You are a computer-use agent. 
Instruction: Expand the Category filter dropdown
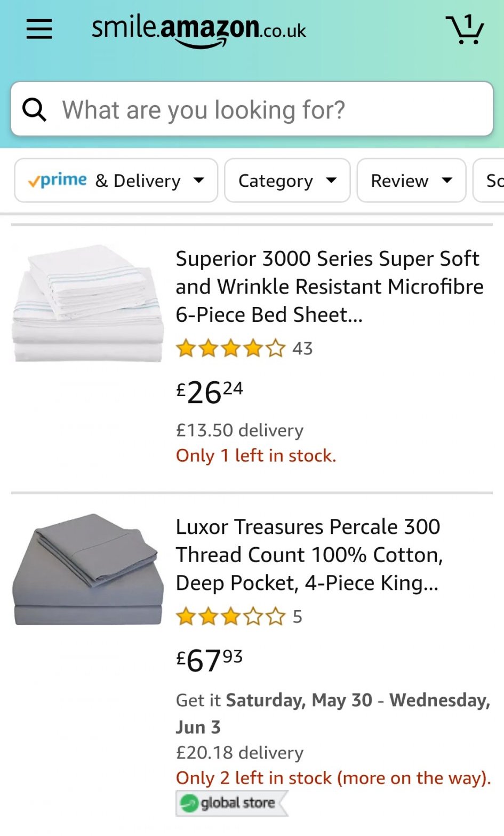287,180
